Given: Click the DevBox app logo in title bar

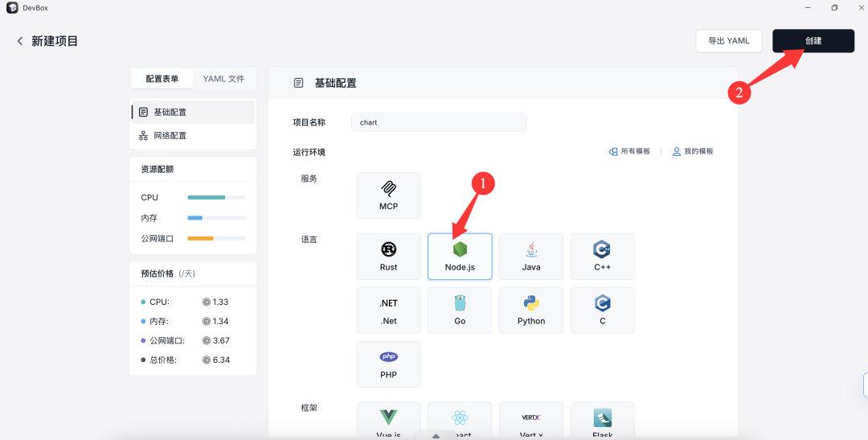Looking at the screenshot, I should tap(12, 8).
